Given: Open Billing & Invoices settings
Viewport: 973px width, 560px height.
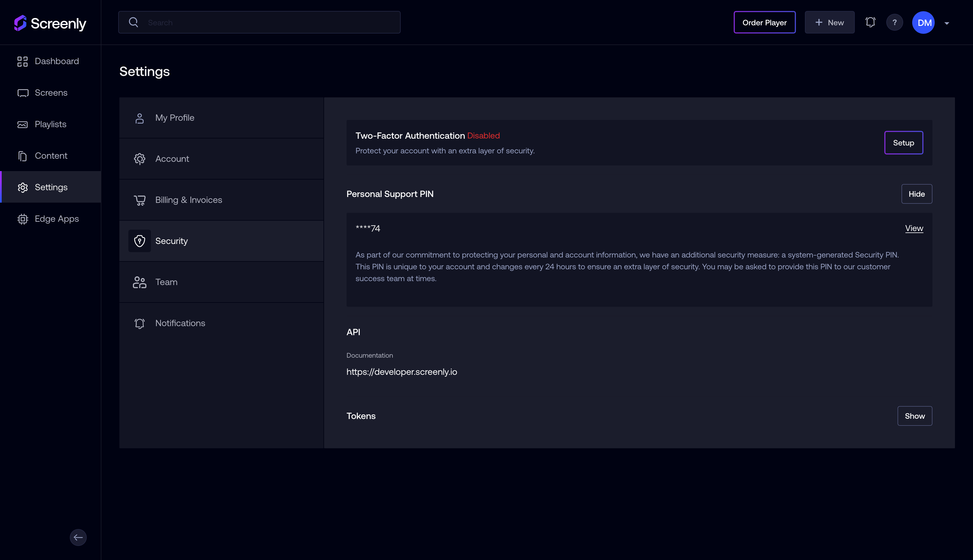Looking at the screenshot, I should 189,200.
